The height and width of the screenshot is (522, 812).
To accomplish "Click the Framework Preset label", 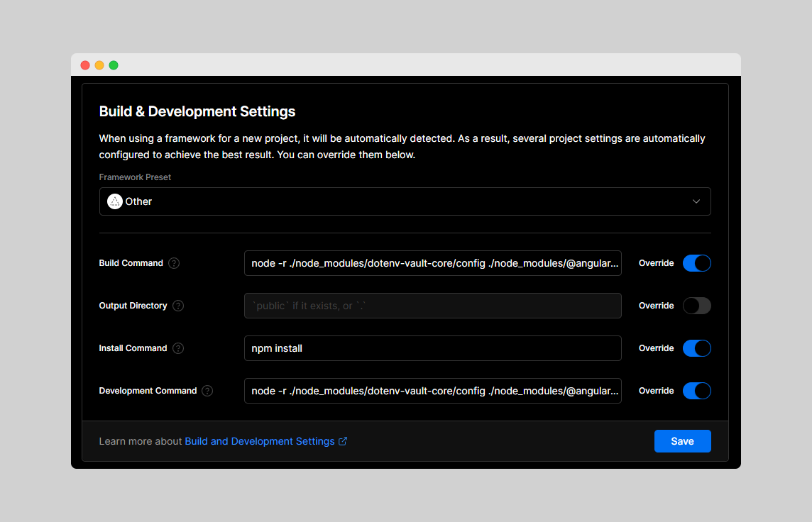I will (x=135, y=177).
